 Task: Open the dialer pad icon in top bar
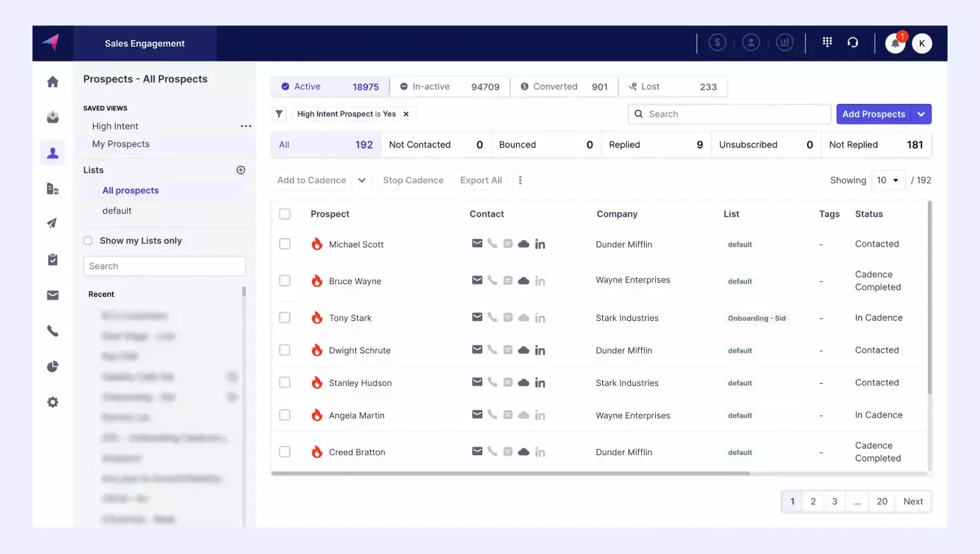827,42
